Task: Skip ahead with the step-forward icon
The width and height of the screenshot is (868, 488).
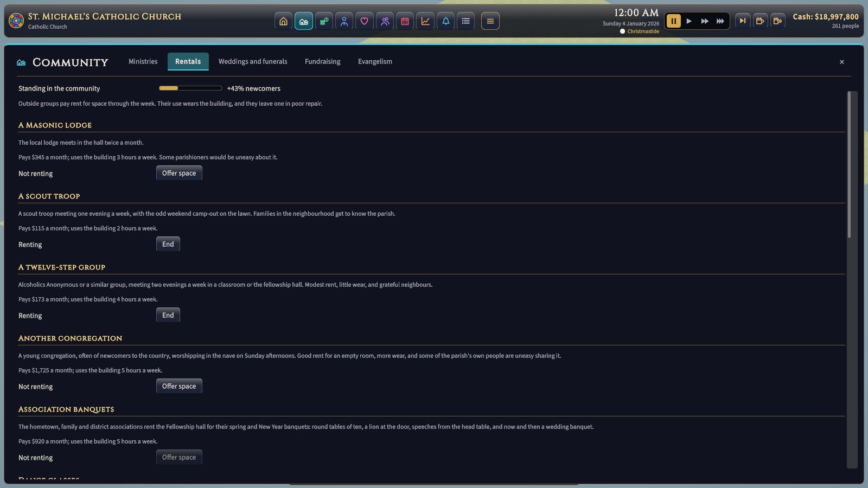Action: click(x=743, y=21)
